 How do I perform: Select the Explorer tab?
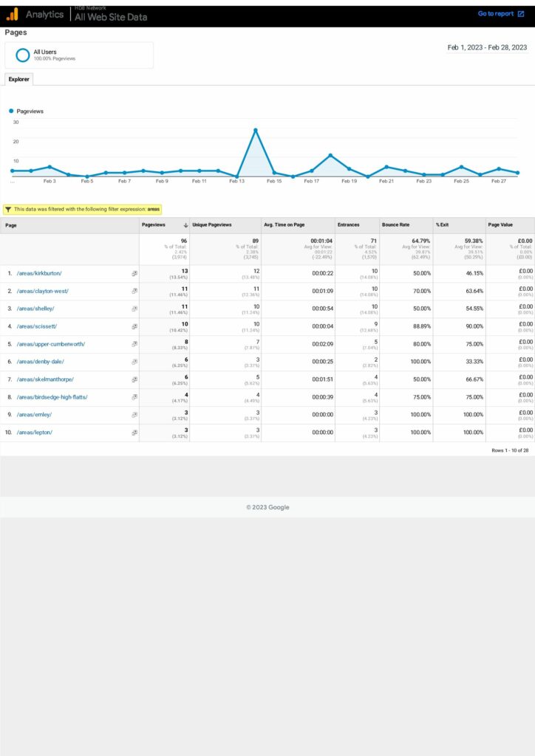18,79
